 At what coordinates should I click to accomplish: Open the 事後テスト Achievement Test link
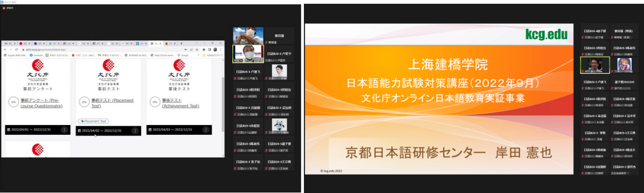click(x=181, y=103)
